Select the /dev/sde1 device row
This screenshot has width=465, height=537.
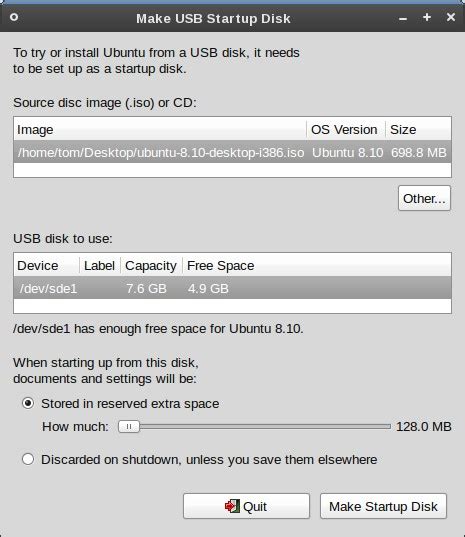[232, 288]
